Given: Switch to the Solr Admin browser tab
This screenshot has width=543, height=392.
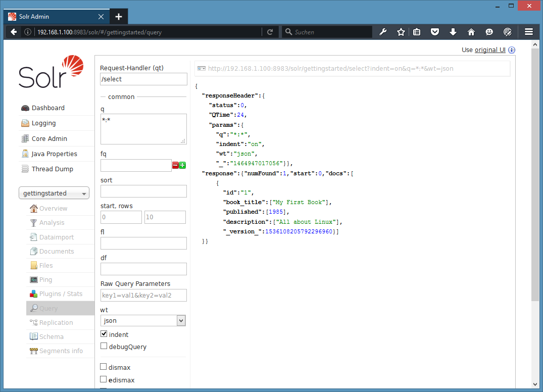Looking at the screenshot, I should (57, 17).
